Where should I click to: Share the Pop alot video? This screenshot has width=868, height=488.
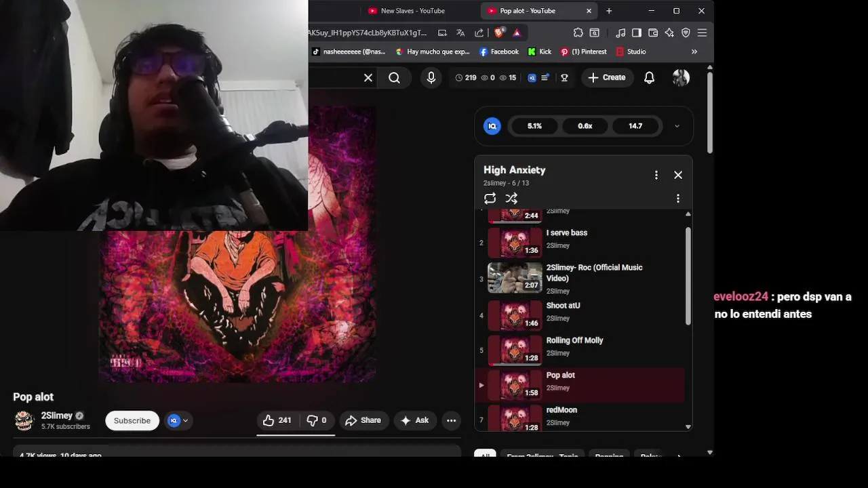[363, 420]
